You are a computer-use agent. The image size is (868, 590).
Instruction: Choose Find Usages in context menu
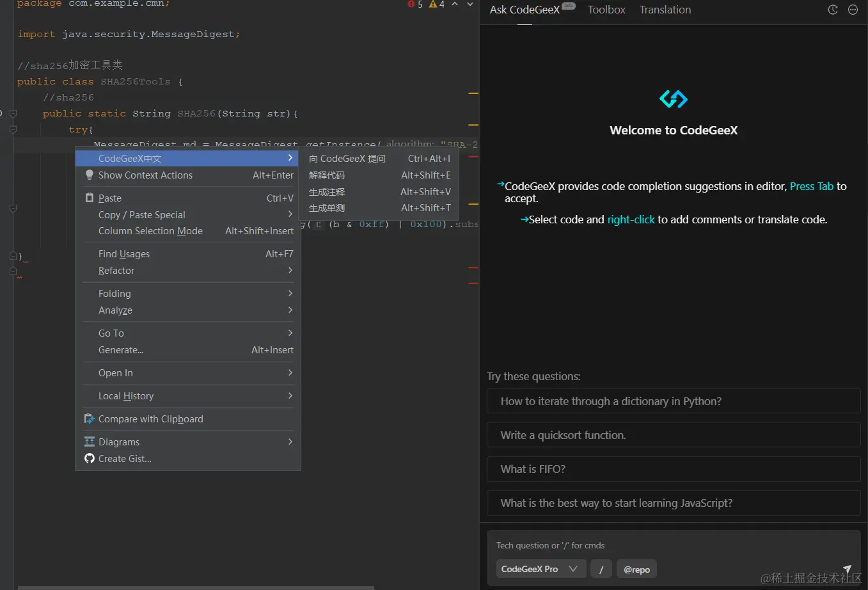click(188, 253)
